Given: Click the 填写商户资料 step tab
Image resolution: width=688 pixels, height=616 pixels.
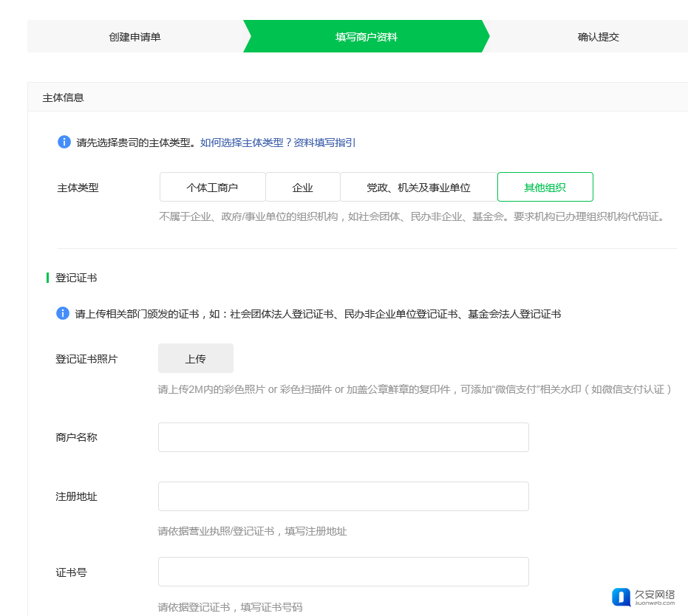Looking at the screenshot, I should click(366, 37).
